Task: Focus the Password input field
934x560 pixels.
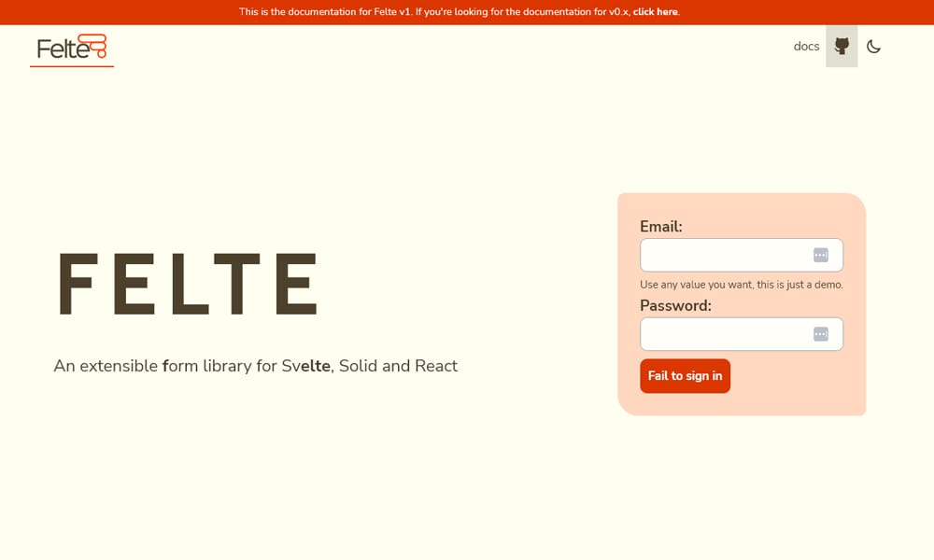Action: click(742, 334)
